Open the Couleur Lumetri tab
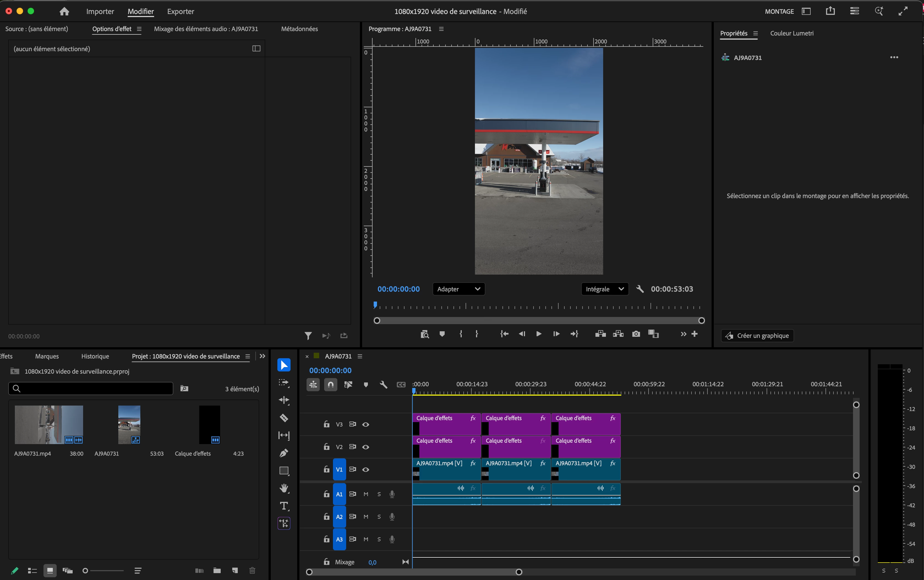 pyautogui.click(x=792, y=33)
